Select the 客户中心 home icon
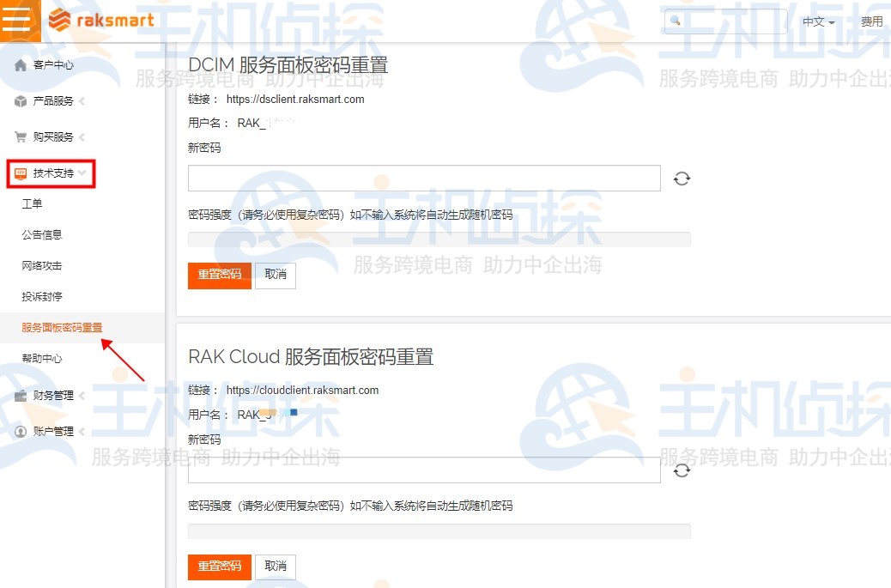The height and width of the screenshot is (588, 891). point(19,64)
